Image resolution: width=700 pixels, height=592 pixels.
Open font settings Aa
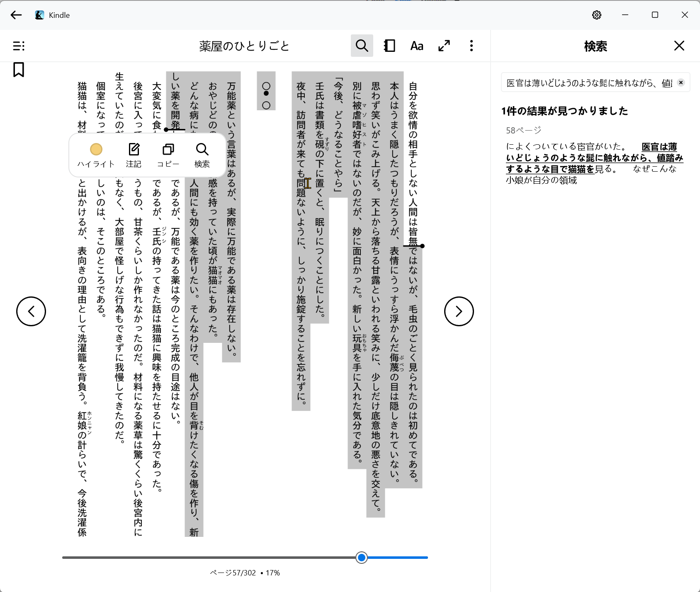(x=417, y=46)
